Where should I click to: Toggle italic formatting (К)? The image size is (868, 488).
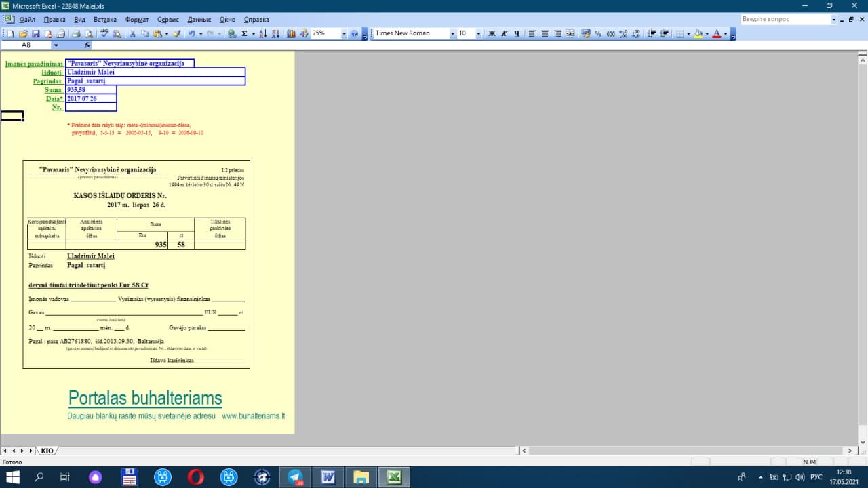tap(504, 33)
